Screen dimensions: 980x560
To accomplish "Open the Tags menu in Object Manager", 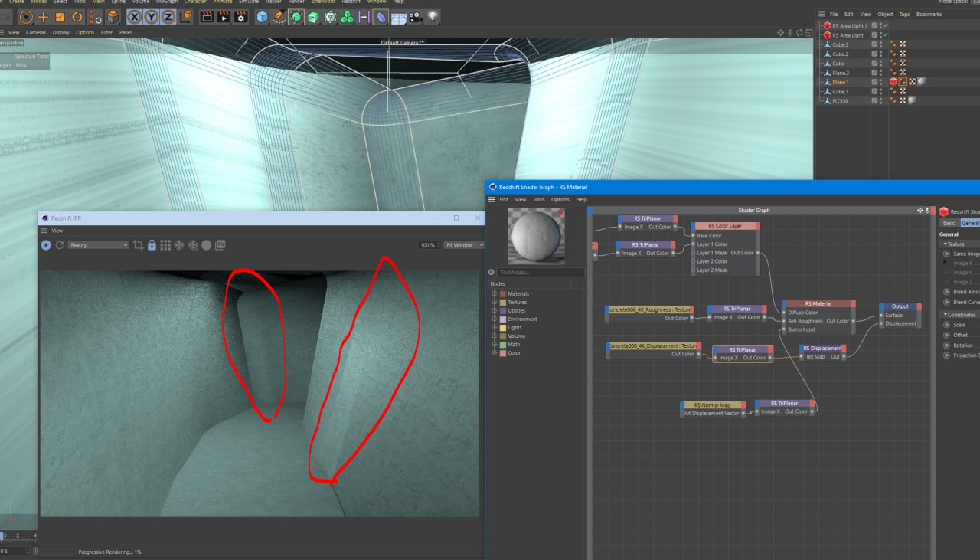I will 904,14.
